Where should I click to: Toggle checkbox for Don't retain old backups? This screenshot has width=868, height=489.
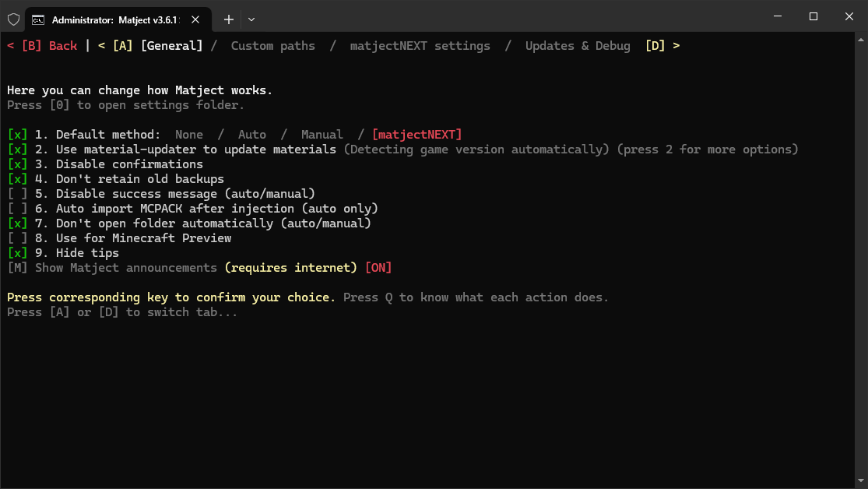[x=17, y=179]
